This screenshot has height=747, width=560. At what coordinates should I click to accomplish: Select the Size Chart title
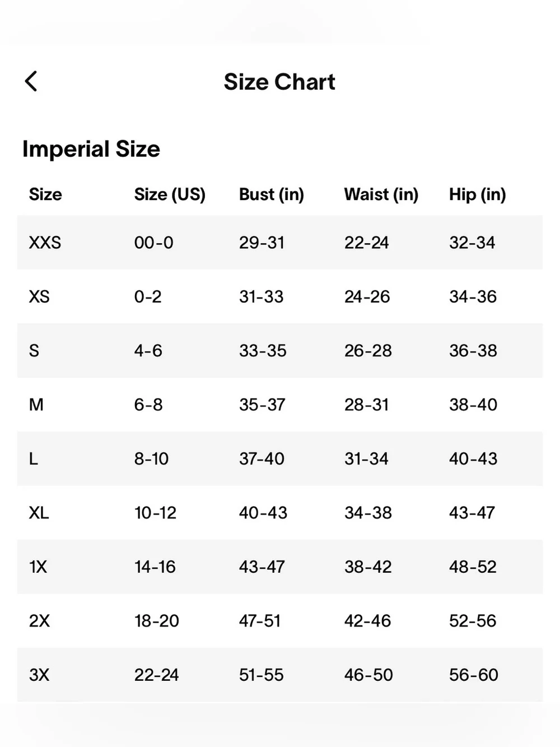tap(279, 82)
